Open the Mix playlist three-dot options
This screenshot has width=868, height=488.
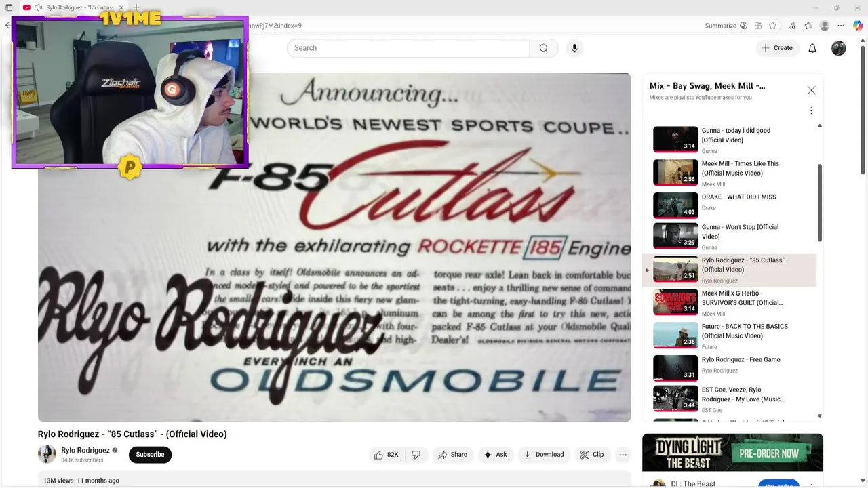811,110
